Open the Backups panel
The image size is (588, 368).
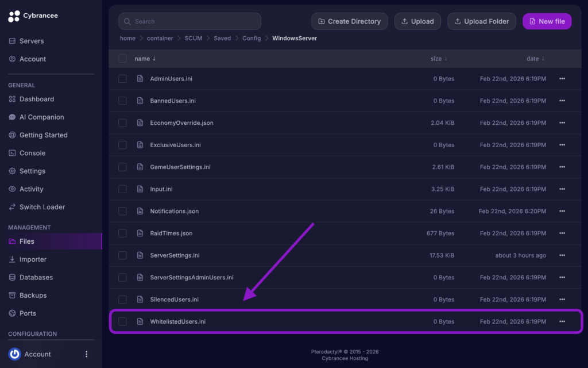pyautogui.click(x=34, y=295)
